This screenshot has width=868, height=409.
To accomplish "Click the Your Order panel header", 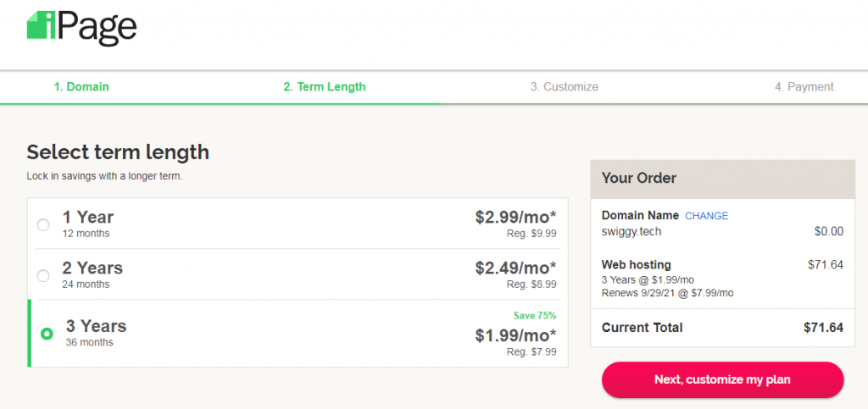I will coord(722,179).
